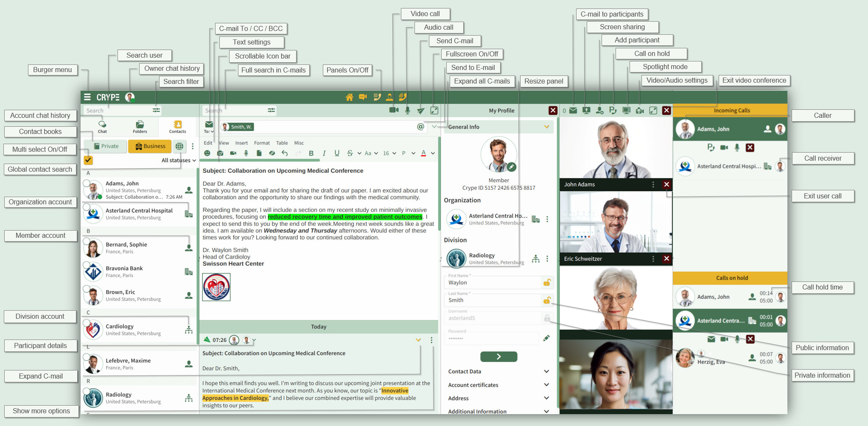This screenshot has width=868, height=426.
Task: Open the Format menu in editor
Action: coord(262,143)
